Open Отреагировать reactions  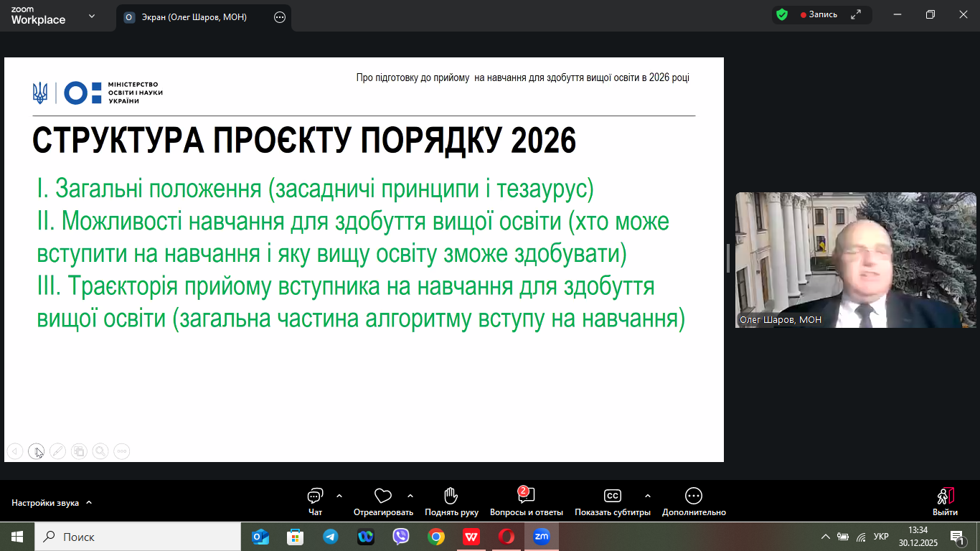383,501
